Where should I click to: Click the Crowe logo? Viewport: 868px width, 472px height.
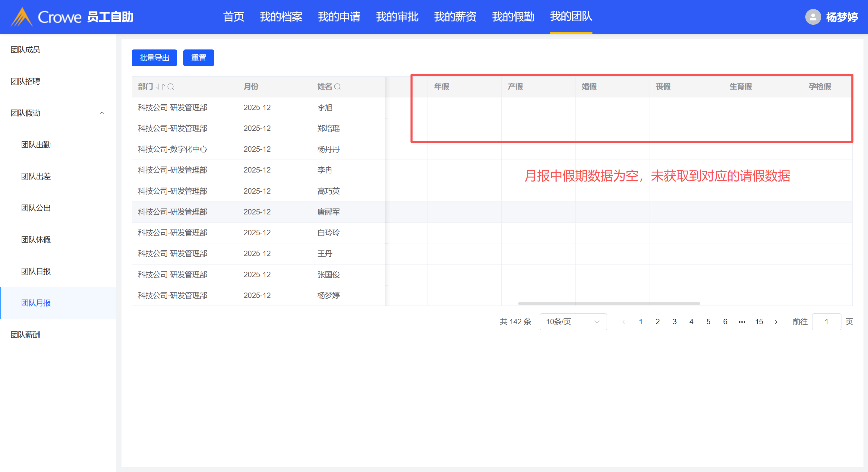pos(47,17)
